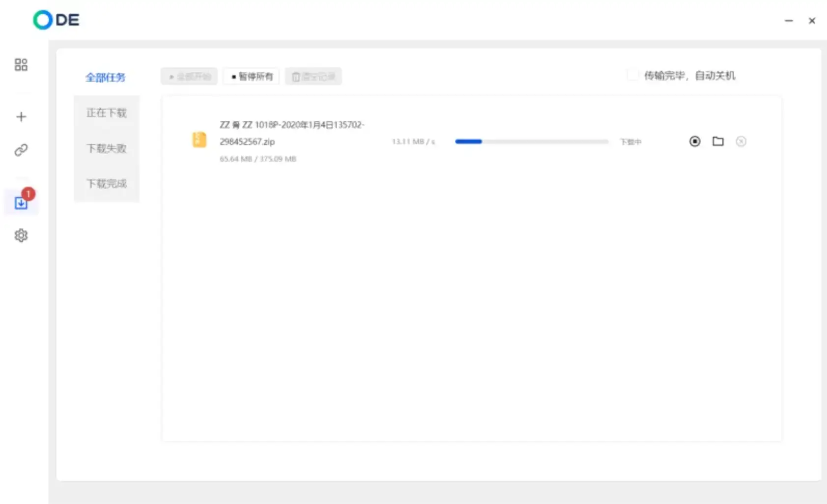Click the 全部开始 start-all button

(189, 76)
